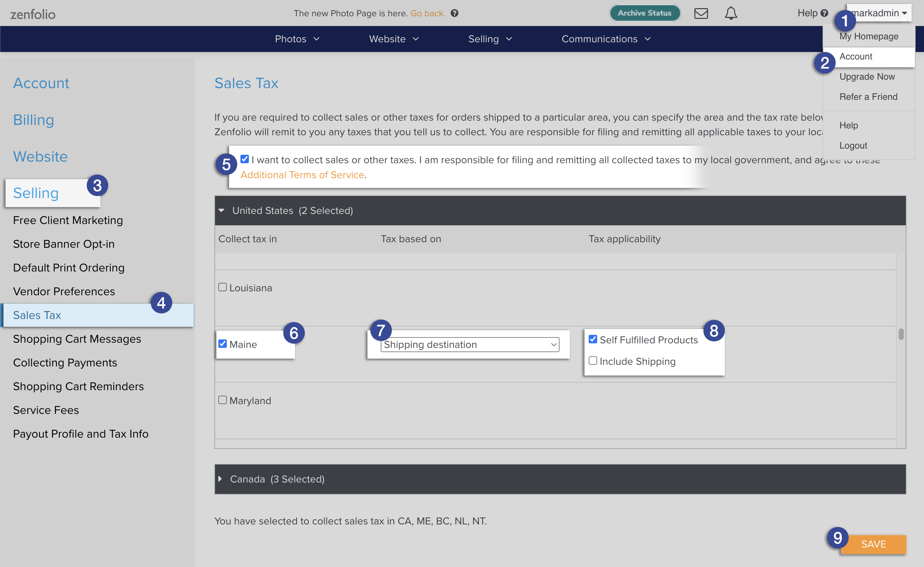Screen dimensions: 924x567
Task: Go to Payout Profile and Tax Info
Action: pyautogui.click(x=81, y=434)
